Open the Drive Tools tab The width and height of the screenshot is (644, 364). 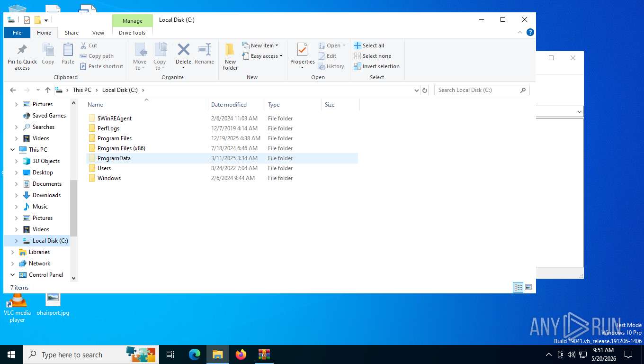pos(132,33)
